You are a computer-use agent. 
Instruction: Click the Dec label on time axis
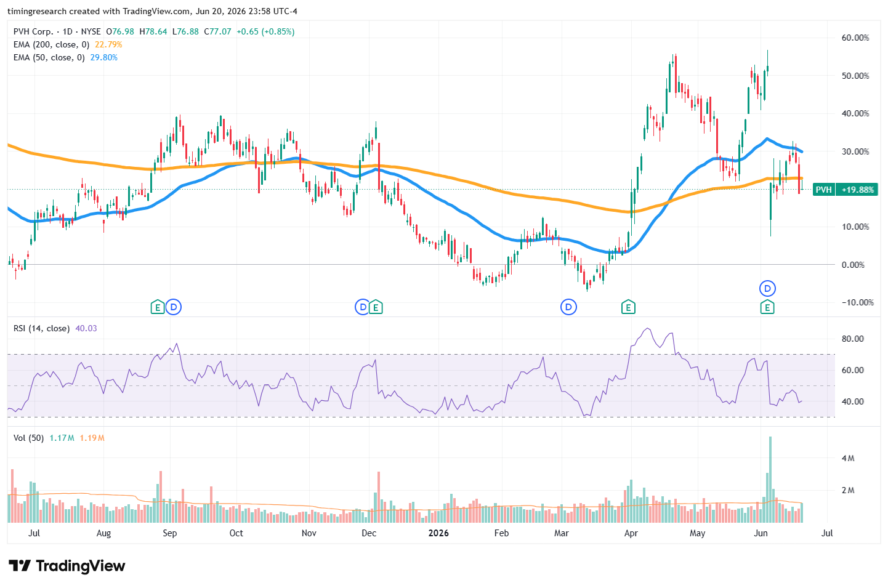click(x=369, y=533)
